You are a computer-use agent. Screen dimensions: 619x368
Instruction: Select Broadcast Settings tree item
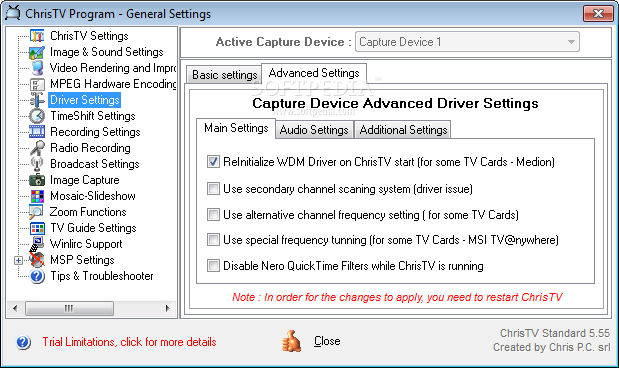click(x=95, y=164)
